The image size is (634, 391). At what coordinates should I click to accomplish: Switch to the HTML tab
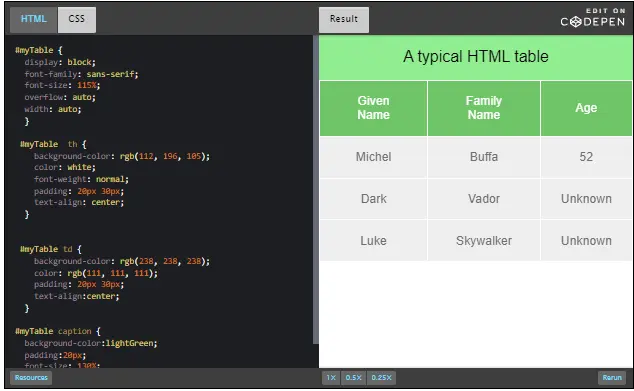coord(34,19)
